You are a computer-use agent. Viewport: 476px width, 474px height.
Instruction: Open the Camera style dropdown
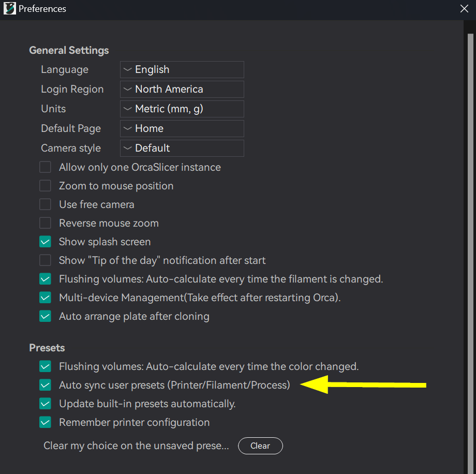(182, 148)
